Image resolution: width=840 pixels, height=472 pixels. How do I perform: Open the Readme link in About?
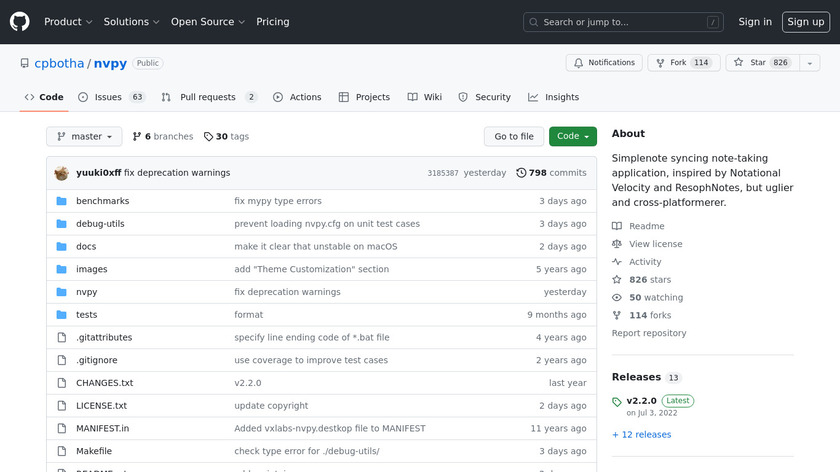coord(646,226)
